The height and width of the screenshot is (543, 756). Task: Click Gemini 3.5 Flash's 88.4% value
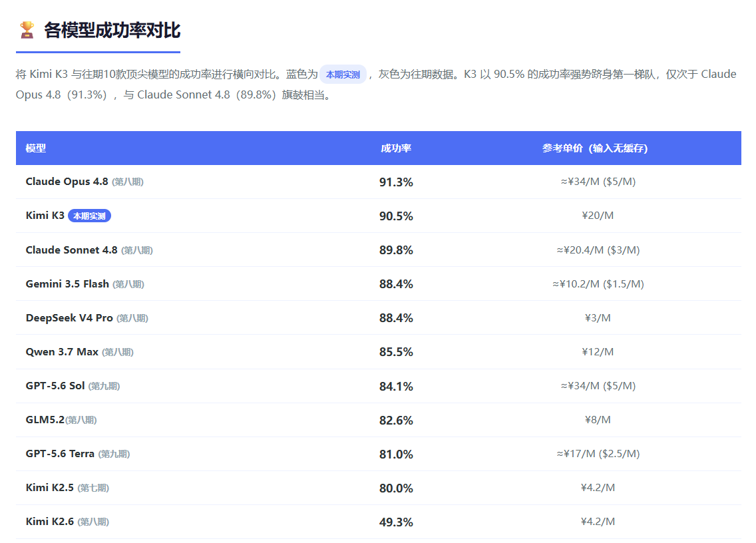pos(396,284)
